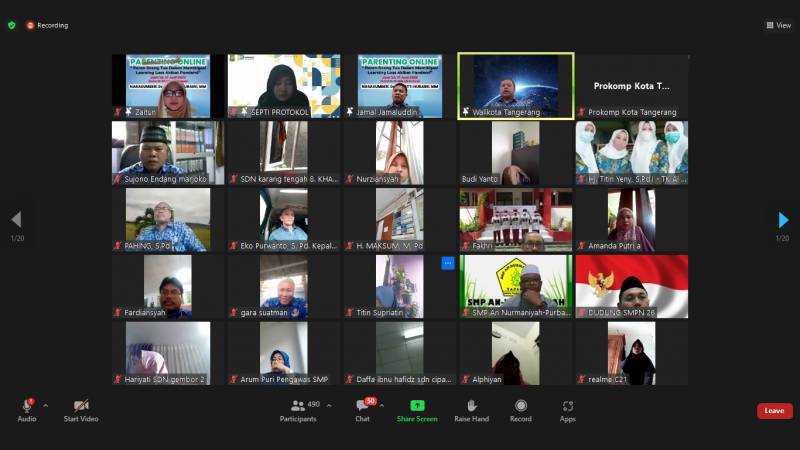Toggle the Audio microphone mute
The height and width of the screenshot is (450, 800).
tap(27, 406)
